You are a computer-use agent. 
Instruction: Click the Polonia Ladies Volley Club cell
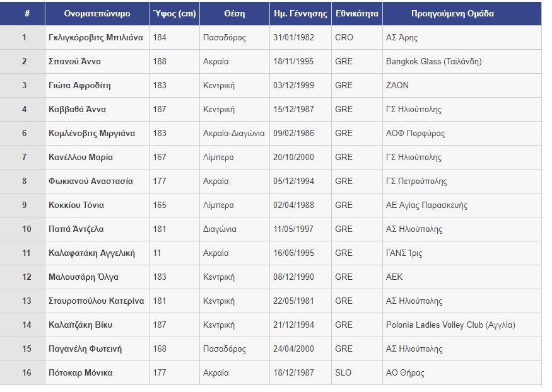coord(462,325)
